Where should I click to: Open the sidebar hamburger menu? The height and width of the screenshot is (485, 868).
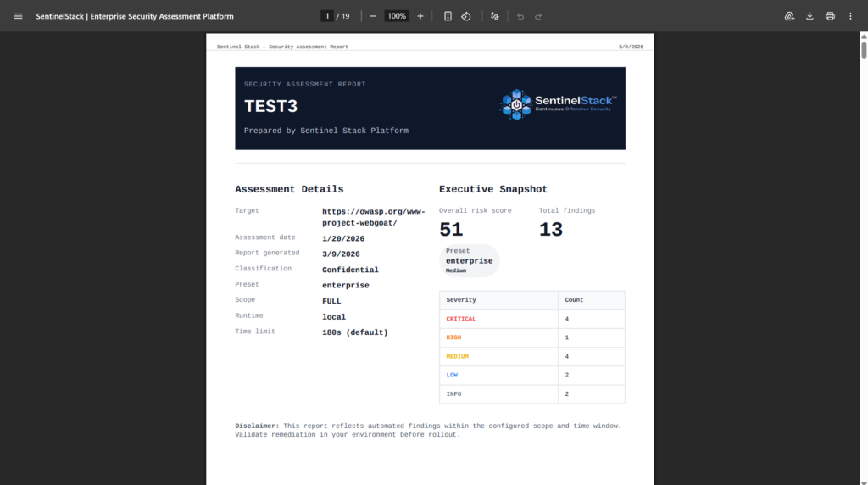click(19, 16)
